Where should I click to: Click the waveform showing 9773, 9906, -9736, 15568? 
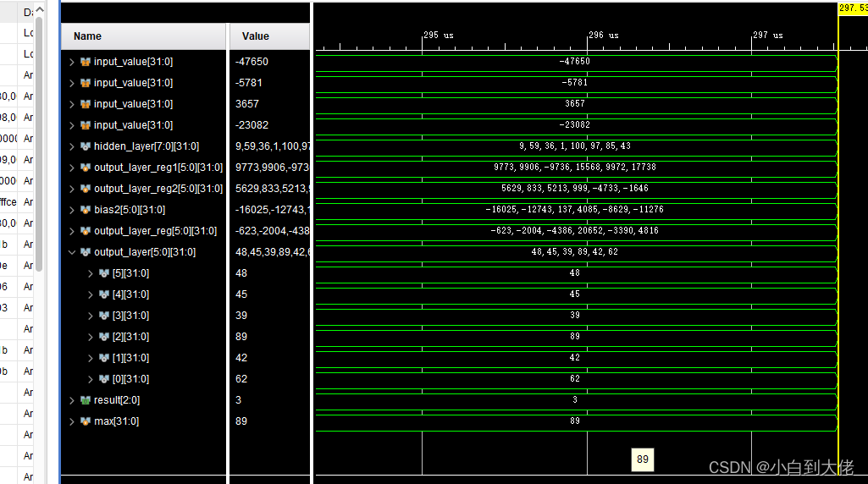575,168
